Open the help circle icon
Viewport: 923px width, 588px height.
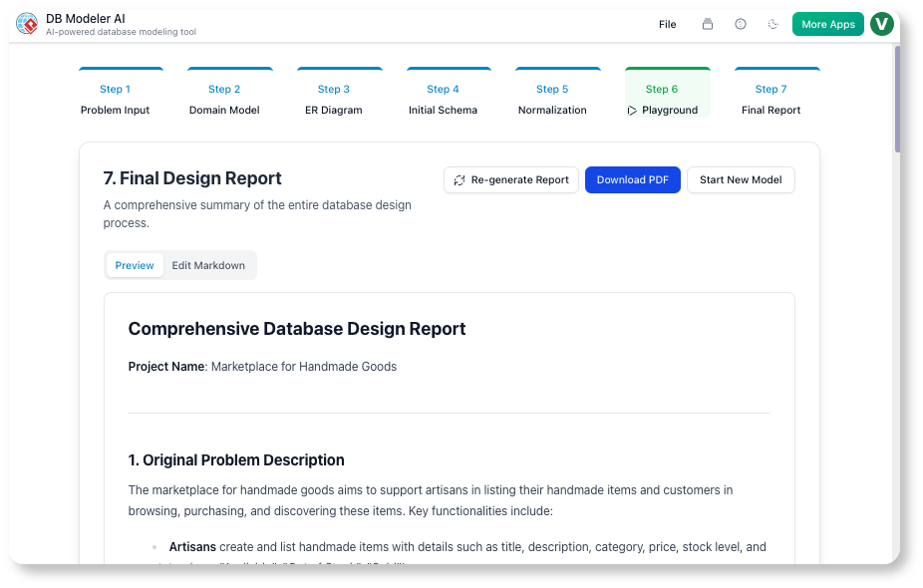[x=741, y=24]
